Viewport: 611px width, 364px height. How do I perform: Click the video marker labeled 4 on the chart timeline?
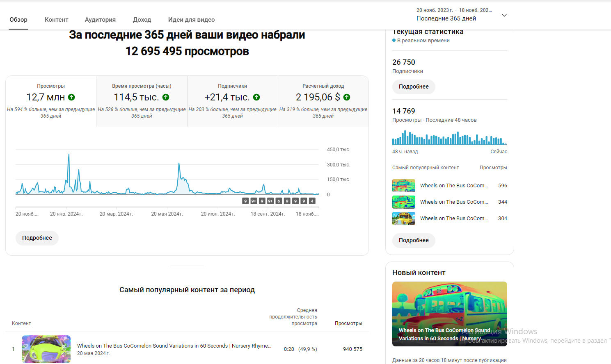coord(312,201)
